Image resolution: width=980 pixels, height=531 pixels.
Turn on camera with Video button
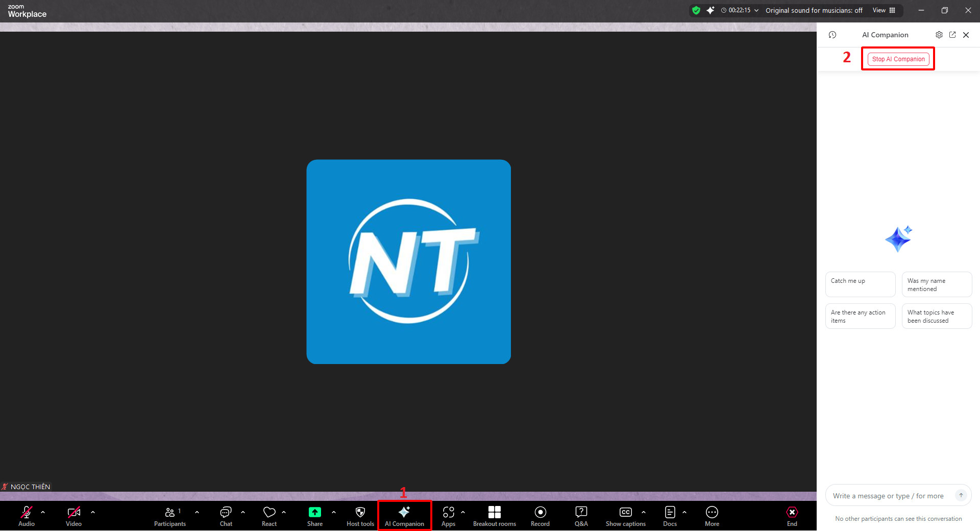pyautogui.click(x=74, y=516)
